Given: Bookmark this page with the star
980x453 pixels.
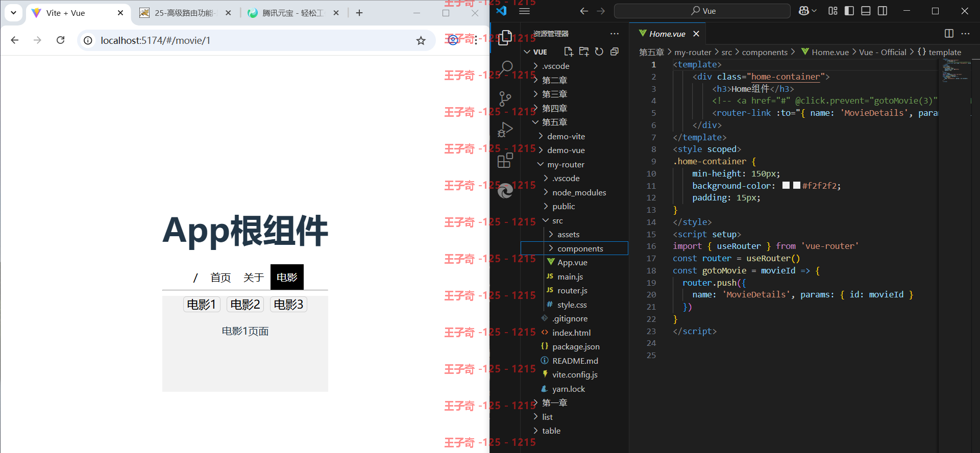Looking at the screenshot, I should coord(421,40).
